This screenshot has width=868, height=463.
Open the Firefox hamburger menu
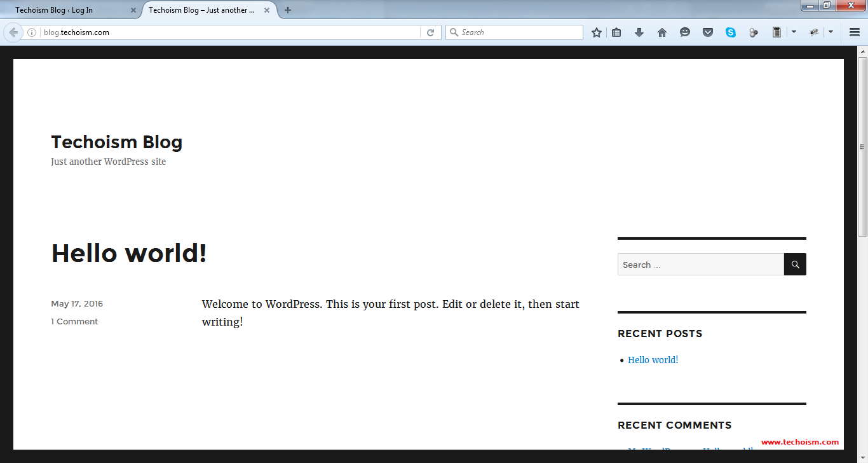(855, 32)
